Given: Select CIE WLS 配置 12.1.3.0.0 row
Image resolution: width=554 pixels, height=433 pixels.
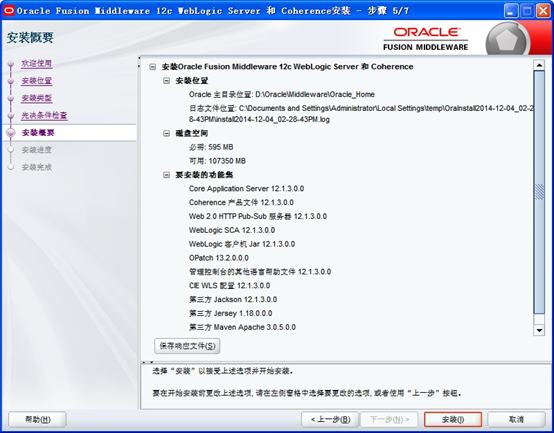Looking at the screenshot, I should click(229, 286).
